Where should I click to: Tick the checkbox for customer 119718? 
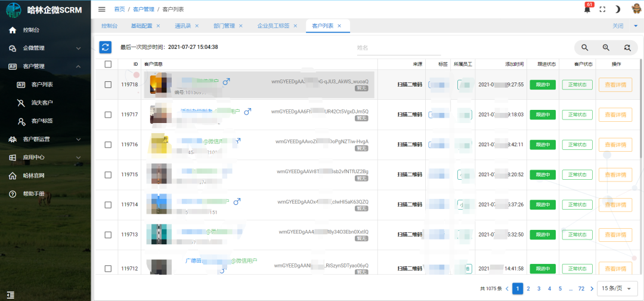[108, 85]
